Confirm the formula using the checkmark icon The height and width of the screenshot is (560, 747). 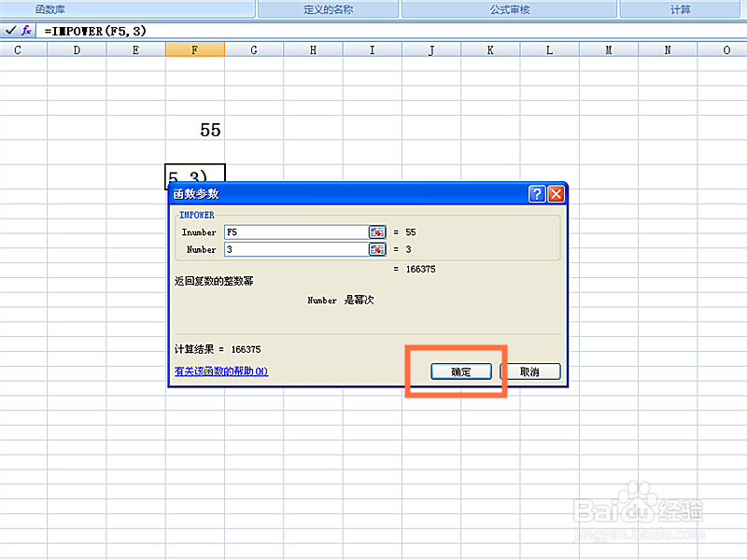9,31
